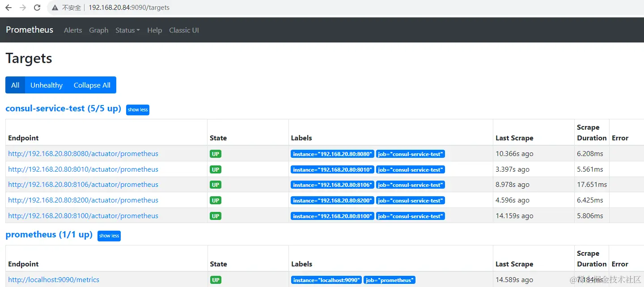This screenshot has width=644, height=287.
Task: Open the Alerts nav item
Action: point(73,30)
